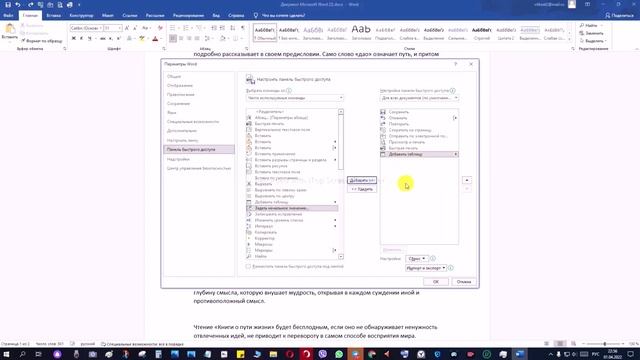The width and height of the screenshot is (640, 360).
Task: Click the text highlight color swatch
Action: 142,38
